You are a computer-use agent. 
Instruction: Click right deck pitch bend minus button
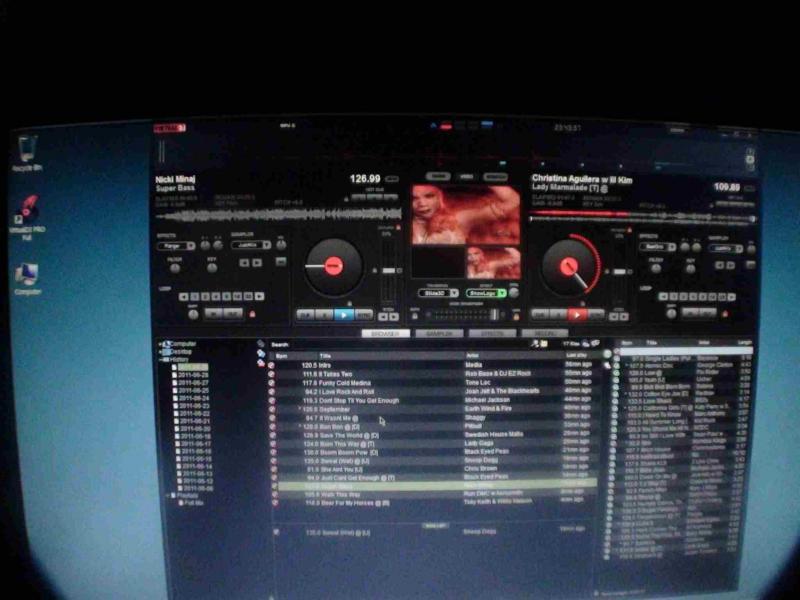pyautogui.click(x=613, y=317)
